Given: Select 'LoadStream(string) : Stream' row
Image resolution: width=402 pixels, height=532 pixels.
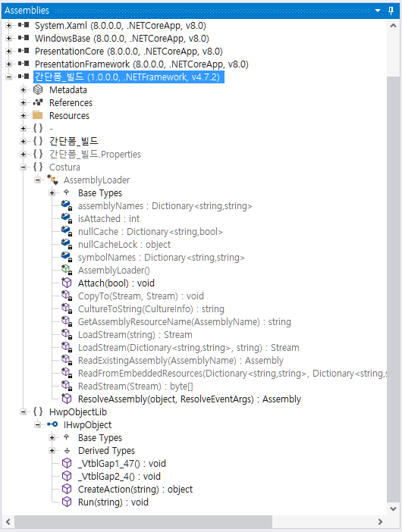Looking at the screenshot, I should click(135, 335).
